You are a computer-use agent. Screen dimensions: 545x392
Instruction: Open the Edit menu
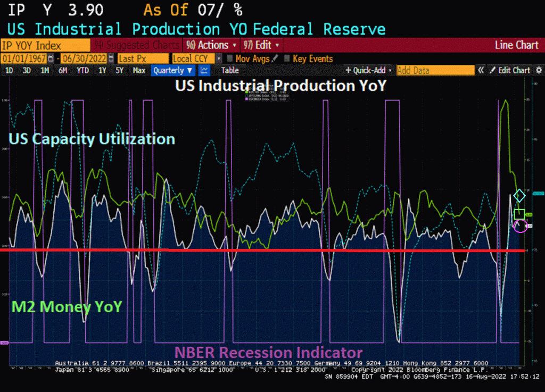click(261, 45)
